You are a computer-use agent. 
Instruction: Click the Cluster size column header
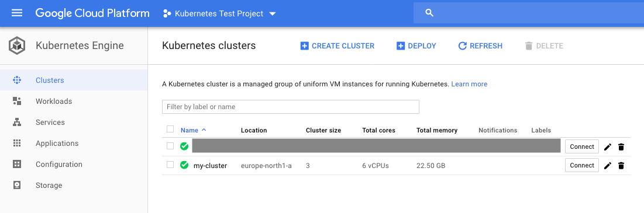click(323, 130)
